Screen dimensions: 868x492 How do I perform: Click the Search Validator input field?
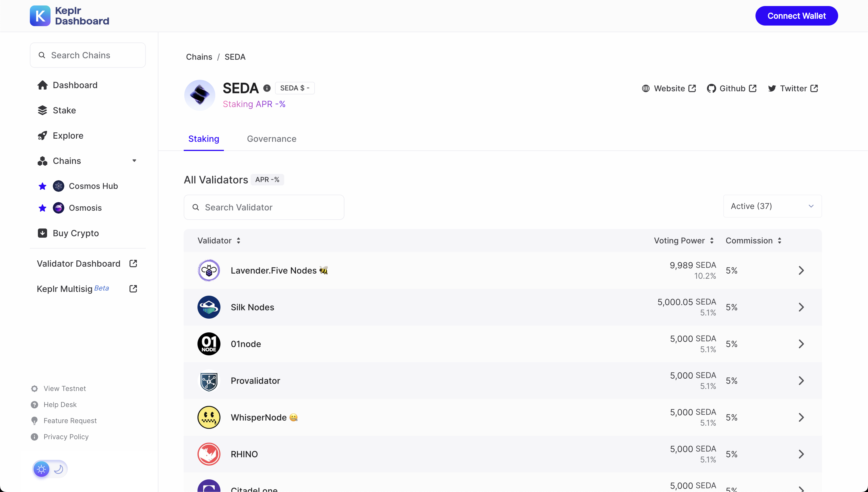264,208
